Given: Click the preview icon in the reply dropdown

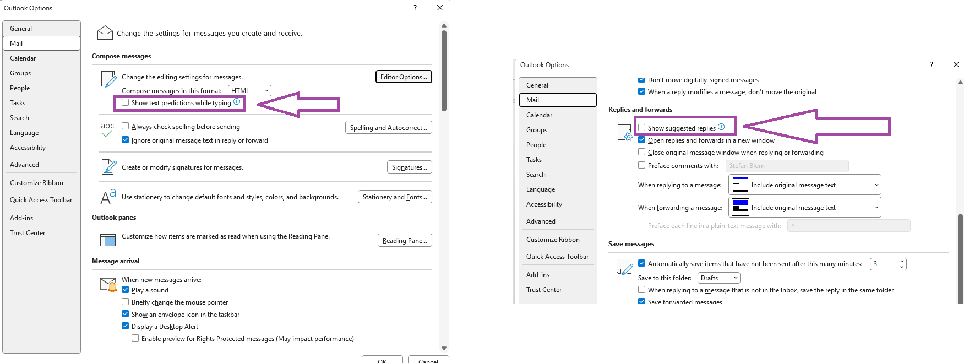Looking at the screenshot, I should 741,185.
